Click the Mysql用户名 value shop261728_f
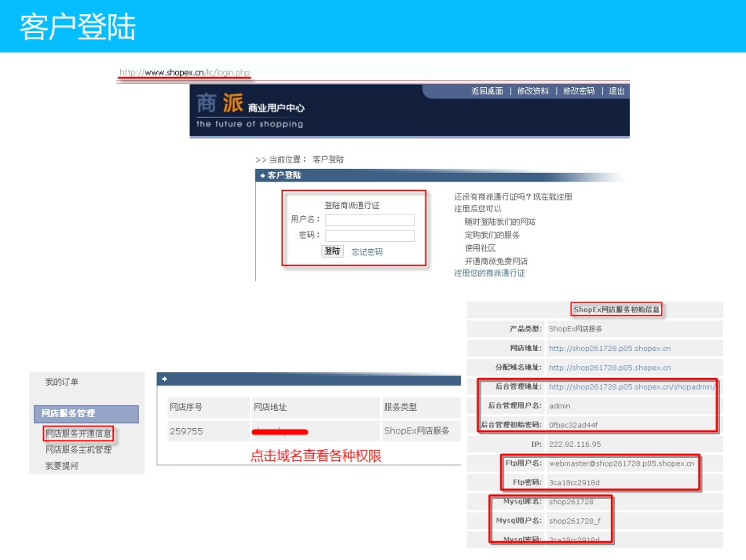 click(575, 521)
